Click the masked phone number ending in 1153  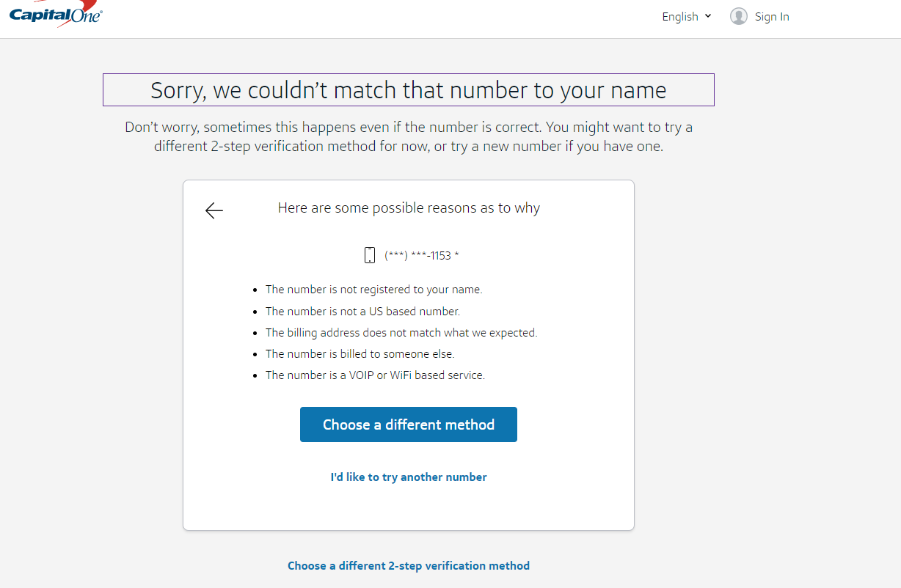coord(417,255)
